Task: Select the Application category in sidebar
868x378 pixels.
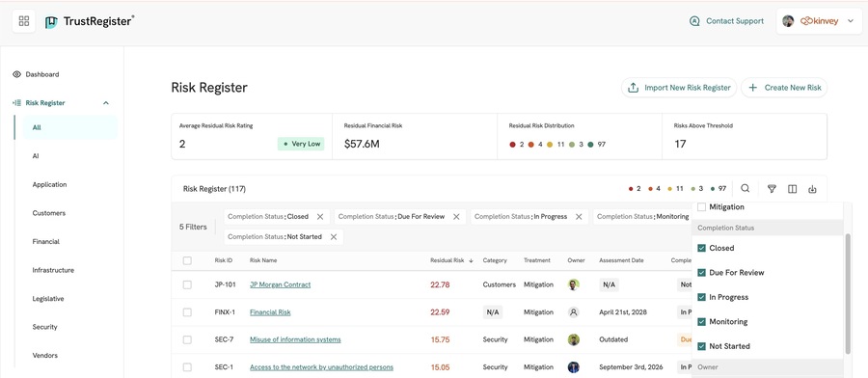Action: coord(49,185)
